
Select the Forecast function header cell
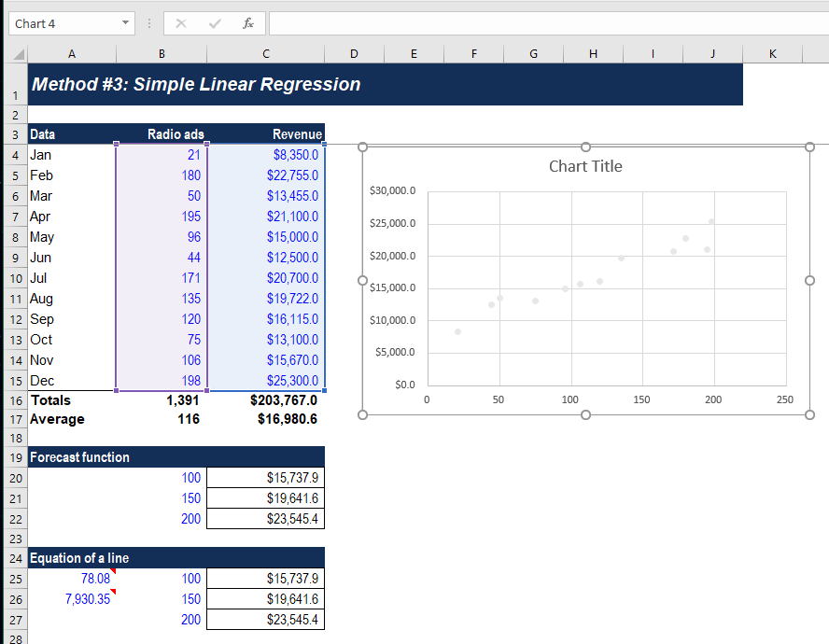pyautogui.click(x=176, y=457)
